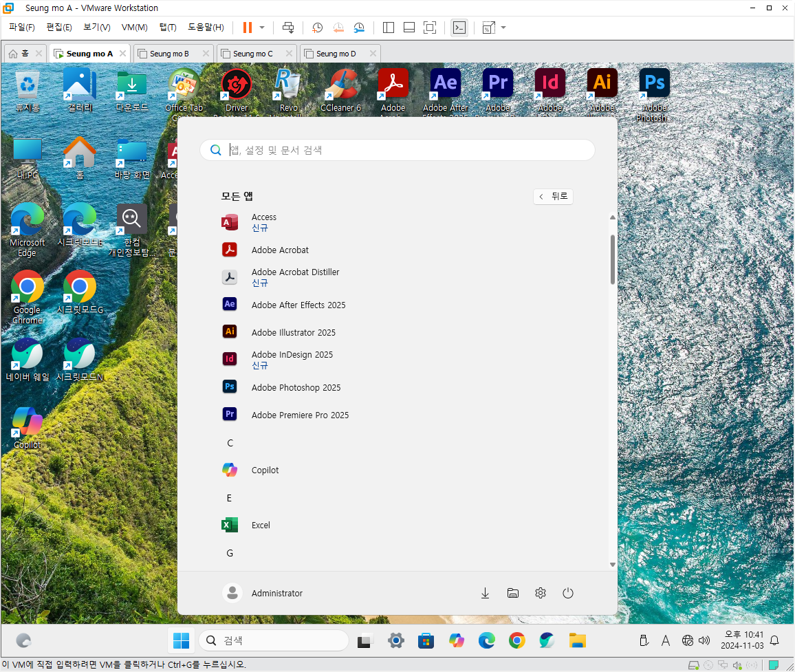795x672 pixels.
Task: Click the VMware suspend (pause) button
Action: coord(248,28)
